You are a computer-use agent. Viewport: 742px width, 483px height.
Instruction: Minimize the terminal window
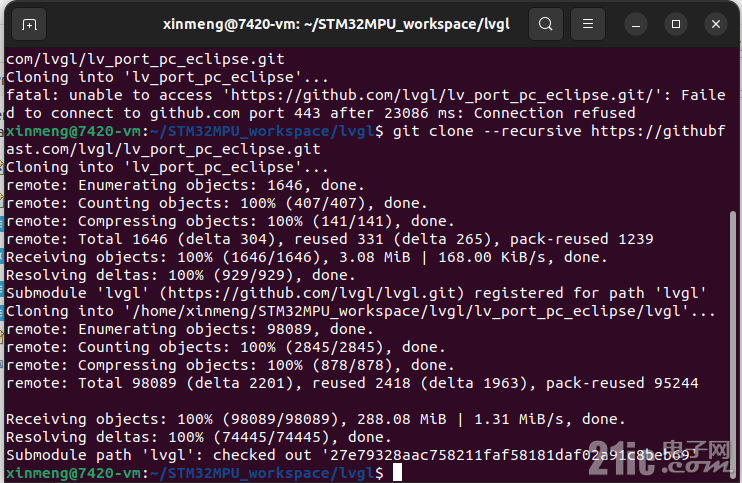coord(636,24)
